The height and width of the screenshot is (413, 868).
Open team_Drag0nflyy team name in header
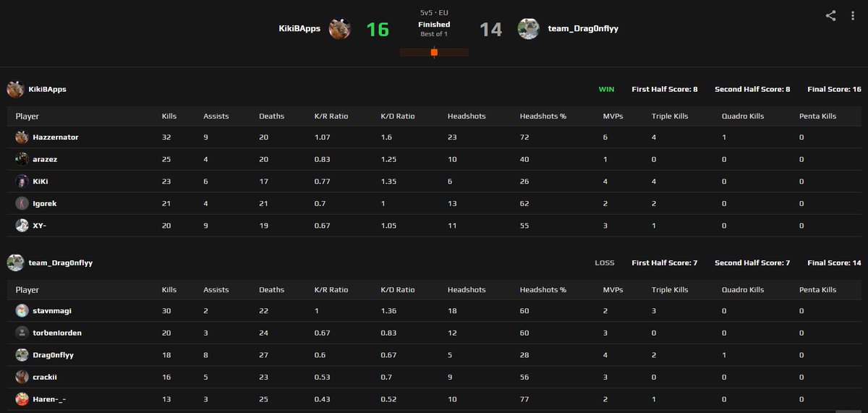(x=583, y=29)
